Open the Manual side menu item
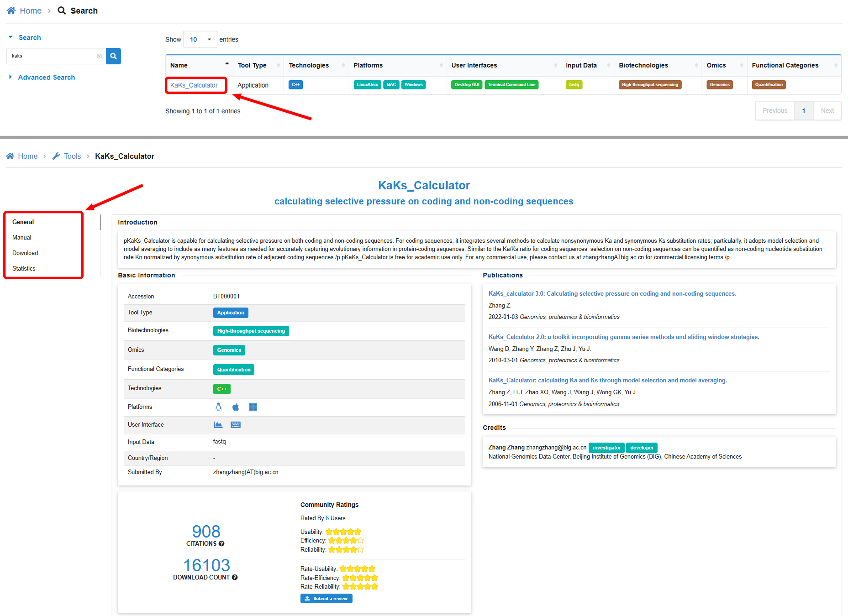This screenshot has width=848, height=616. click(22, 237)
